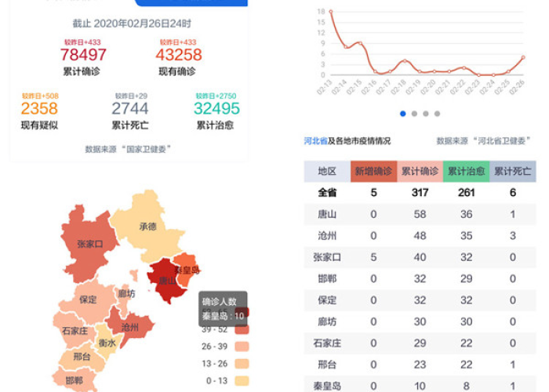
Task: Click 沧州 cumulative confirmed value 48
Action: click(420, 235)
